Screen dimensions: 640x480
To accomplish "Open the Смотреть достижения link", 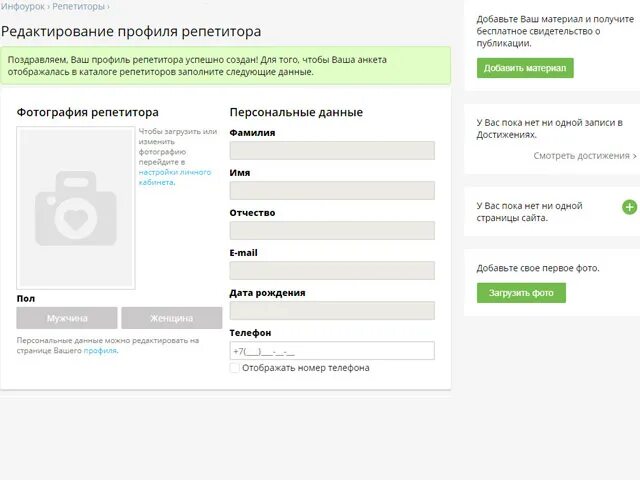I will click(x=584, y=156).
